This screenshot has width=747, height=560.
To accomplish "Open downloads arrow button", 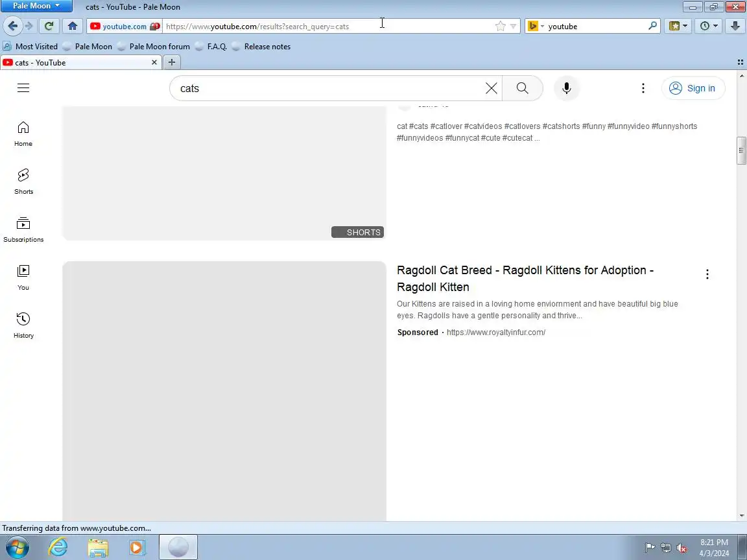I will (735, 26).
